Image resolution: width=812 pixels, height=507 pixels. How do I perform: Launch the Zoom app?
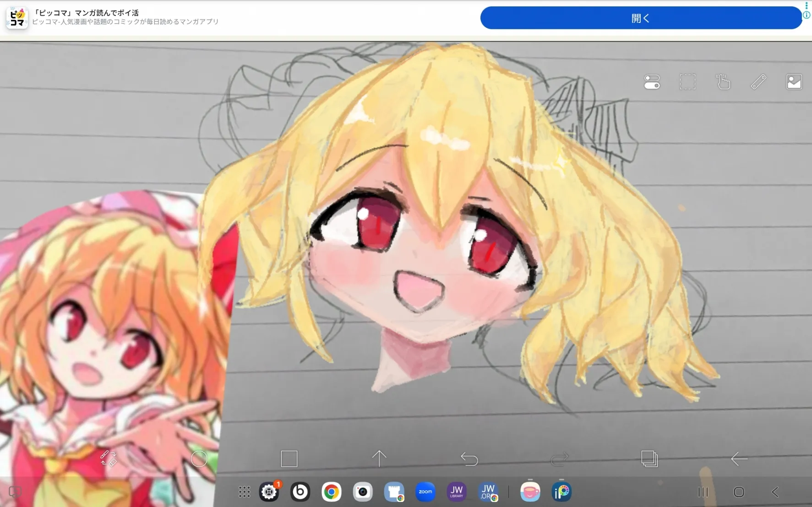[425, 492]
